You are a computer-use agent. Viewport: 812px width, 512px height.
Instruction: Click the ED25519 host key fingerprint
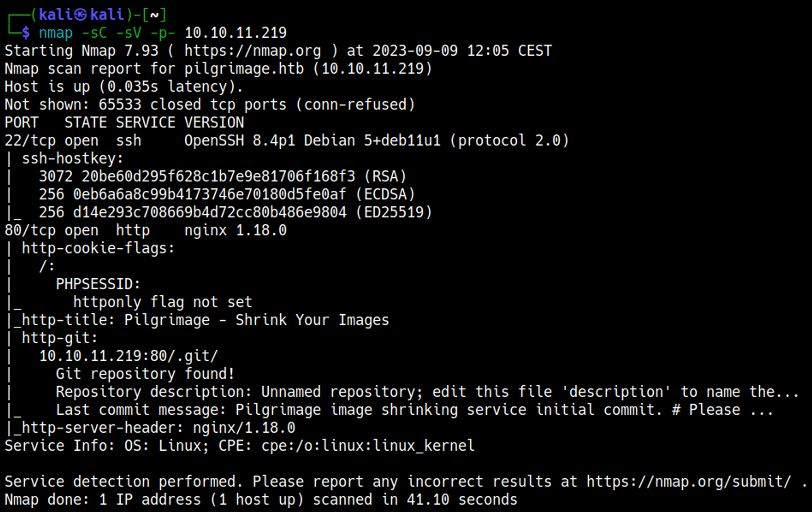coord(209,212)
